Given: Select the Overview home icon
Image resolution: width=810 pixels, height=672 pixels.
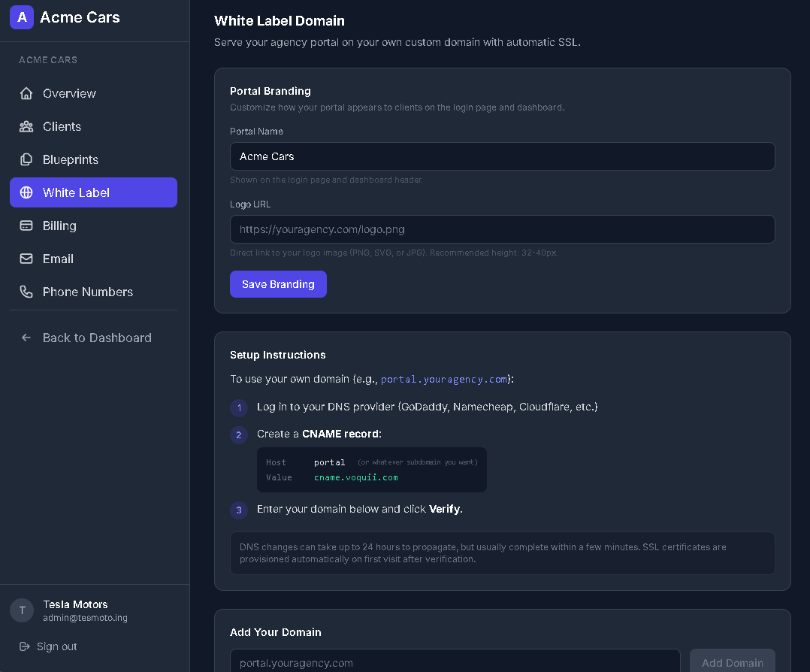Looking at the screenshot, I should 26,93.
